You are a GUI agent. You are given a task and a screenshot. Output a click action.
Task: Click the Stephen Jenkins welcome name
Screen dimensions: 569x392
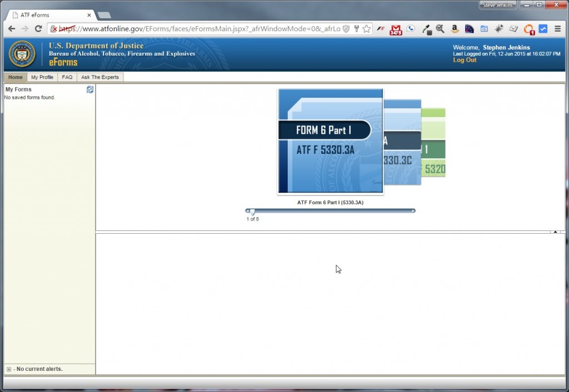pyautogui.click(x=506, y=48)
